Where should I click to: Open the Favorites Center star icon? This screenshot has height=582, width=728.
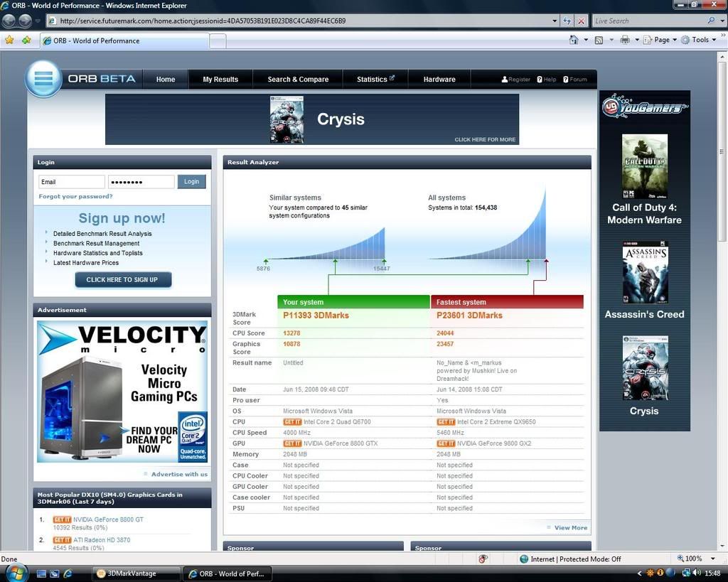pyautogui.click(x=9, y=41)
